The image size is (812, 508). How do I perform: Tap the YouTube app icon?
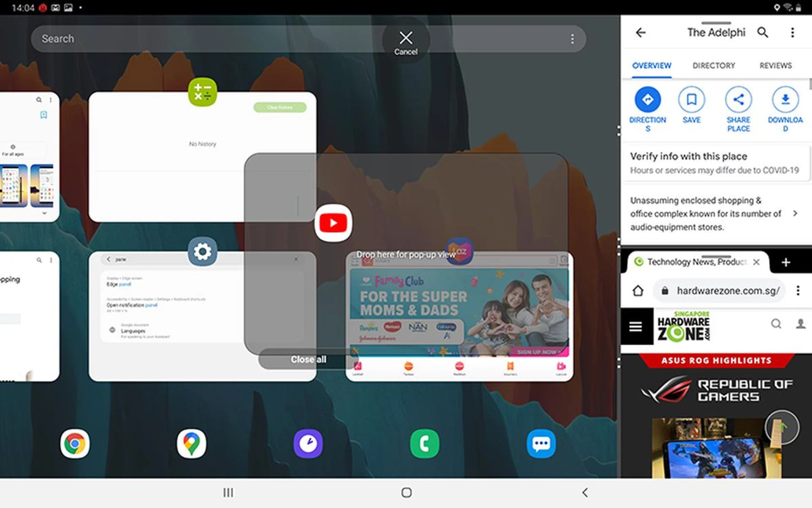pyautogui.click(x=333, y=223)
